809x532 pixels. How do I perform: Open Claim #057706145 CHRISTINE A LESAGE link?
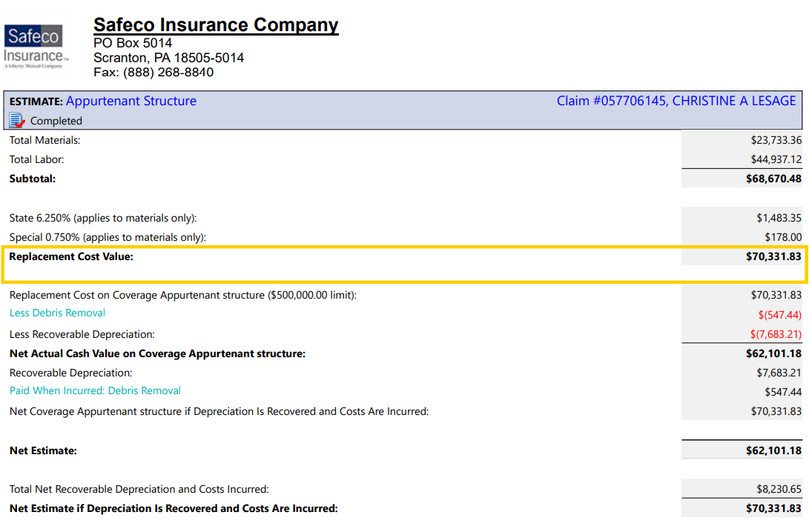pos(676,101)
